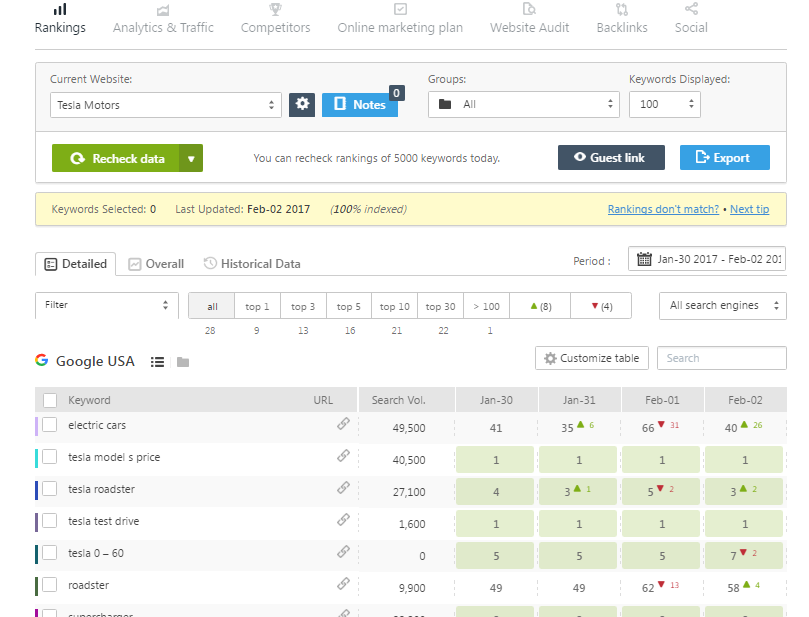Viewport: 809px width, 617px height.
Task: Click the Export button
Action: [x=724, y=157]
